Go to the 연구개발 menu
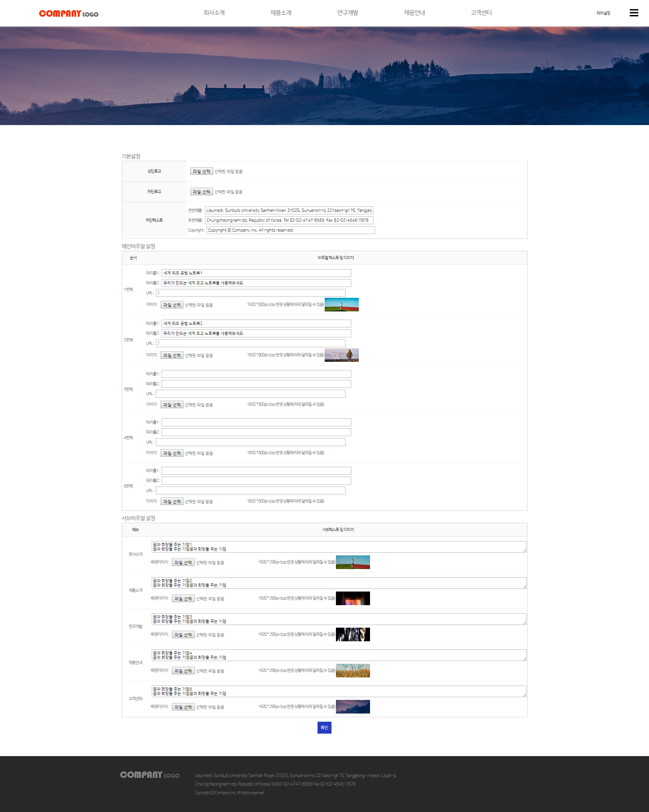 coord(347,13)
